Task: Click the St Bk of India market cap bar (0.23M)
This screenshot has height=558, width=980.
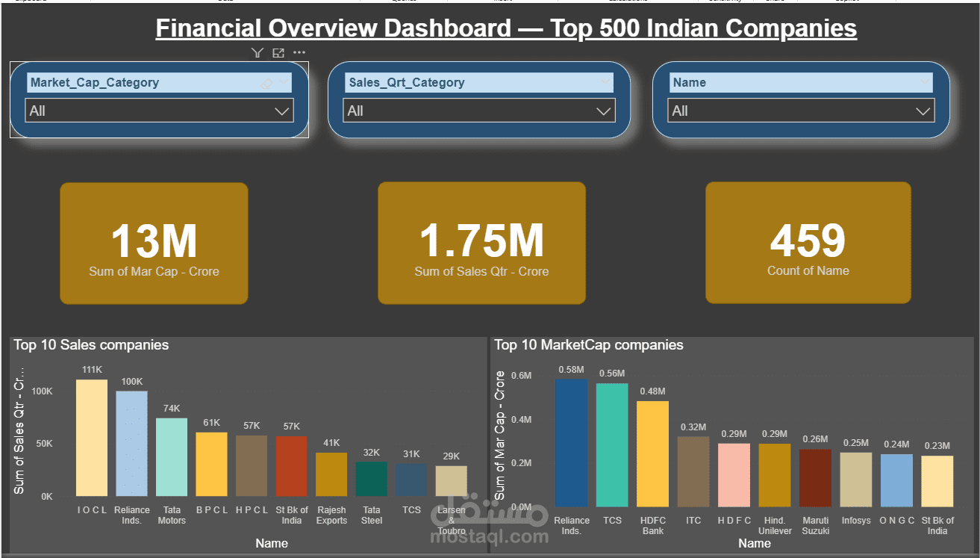Action: click(937, 481)
